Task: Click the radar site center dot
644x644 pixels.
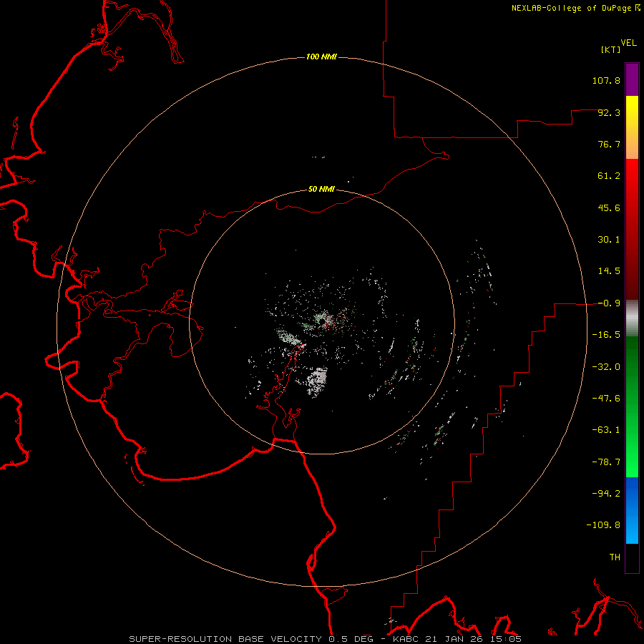Action: point(323,321)
